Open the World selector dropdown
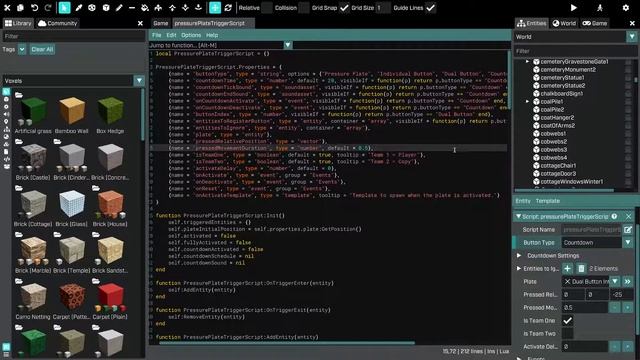The height and width of the screenshot is (360, 640). point(632,37)
